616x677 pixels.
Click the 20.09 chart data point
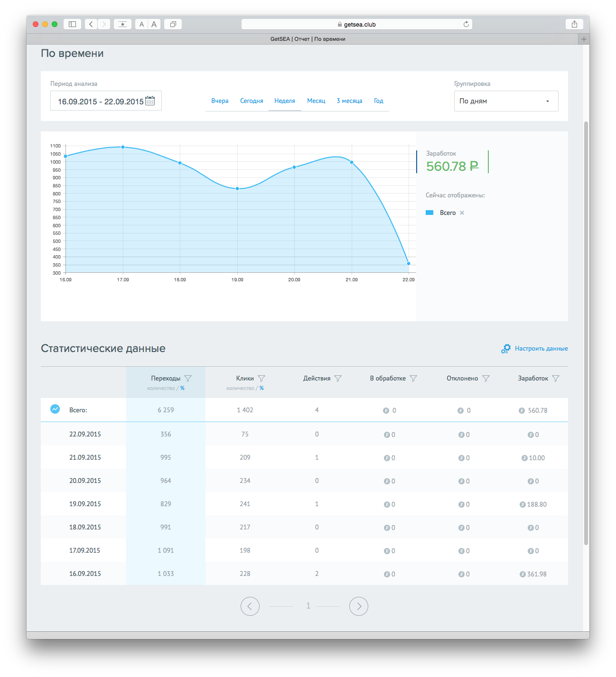click(294, 167)
